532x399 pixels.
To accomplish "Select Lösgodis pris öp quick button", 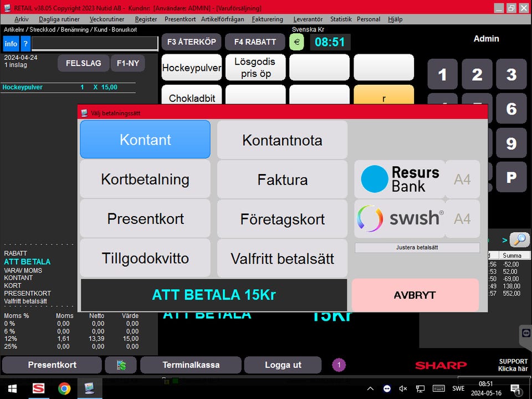I will click(255, 68).
